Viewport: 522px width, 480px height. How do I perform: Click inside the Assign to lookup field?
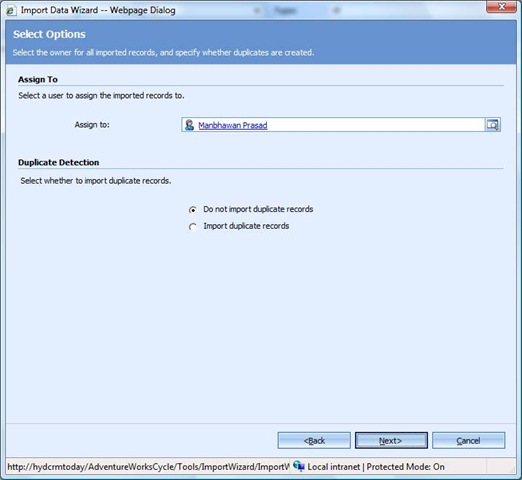(x=333, y=125)
